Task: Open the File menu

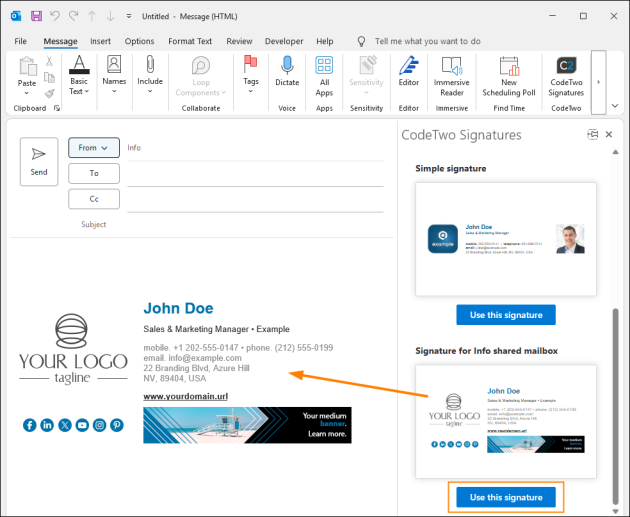Action: [x=20, y=41]
